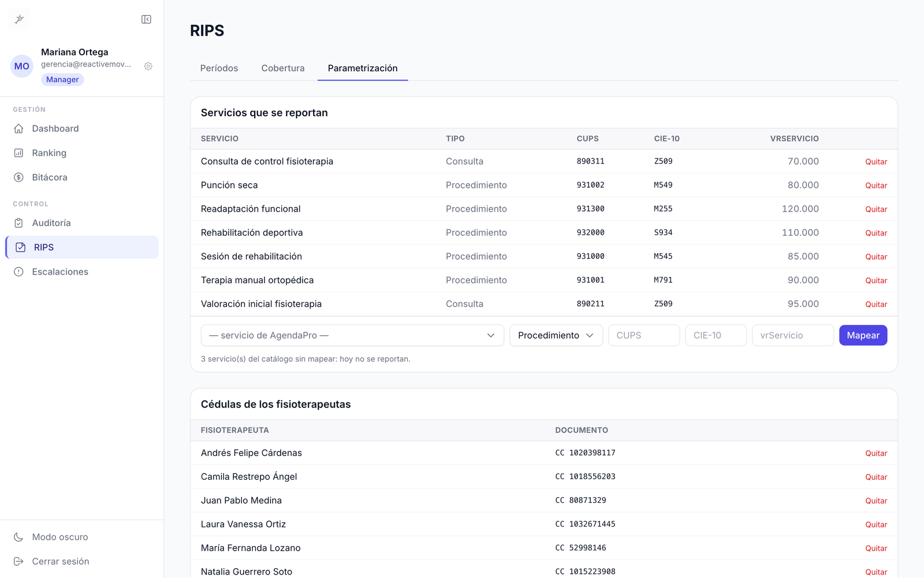924x578 pixels.
Task: Click the CUPS input field
Action: [644, 335]
